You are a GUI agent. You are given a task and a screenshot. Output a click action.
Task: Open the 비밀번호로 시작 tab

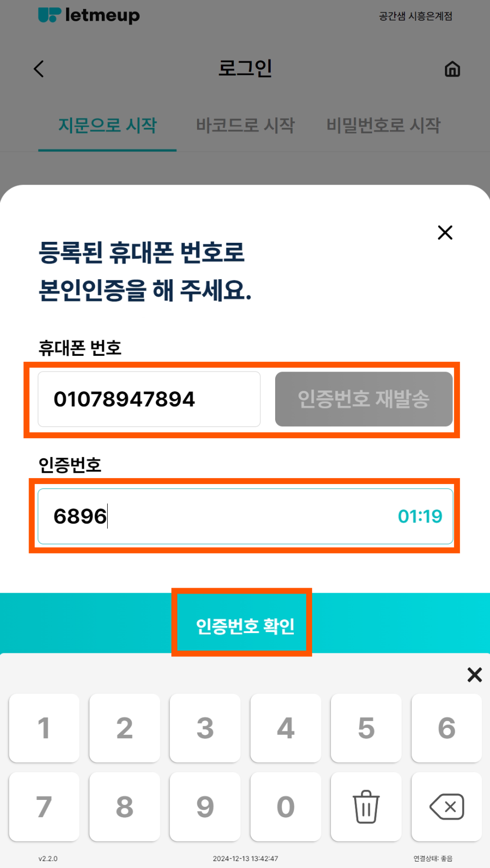click(383, 125)
